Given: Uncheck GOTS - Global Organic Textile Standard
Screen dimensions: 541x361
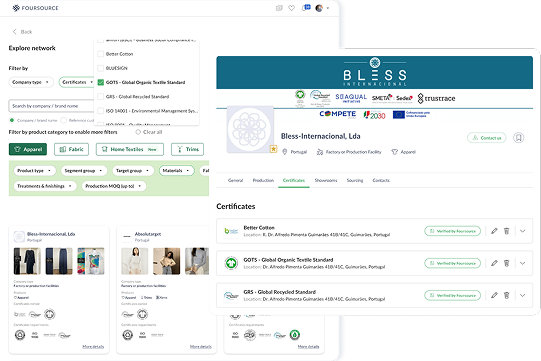Looking at the screenshot, I should click(101, 82).
